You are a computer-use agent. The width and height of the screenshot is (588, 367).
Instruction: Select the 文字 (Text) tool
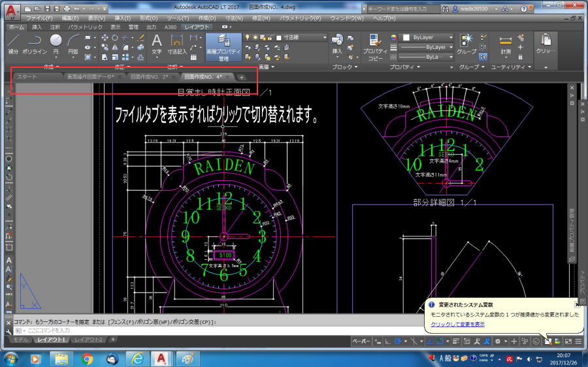pos(157,44)
